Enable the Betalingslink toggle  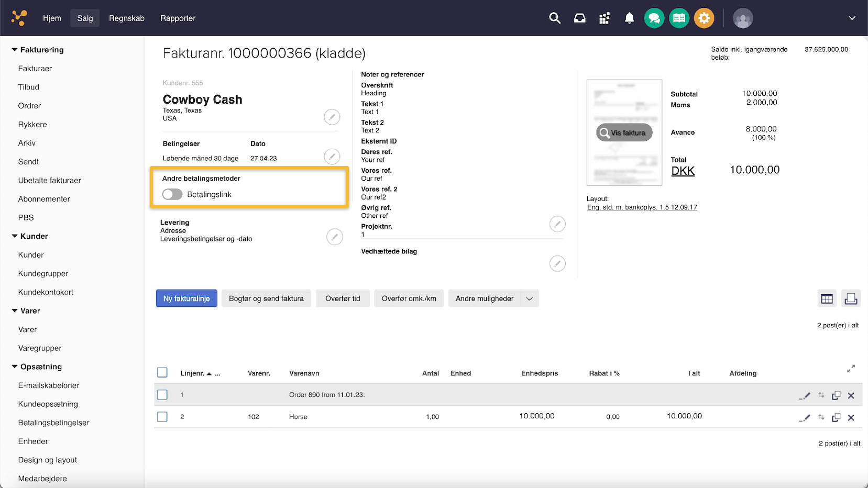pyautogui.click(x=172, y=194)
